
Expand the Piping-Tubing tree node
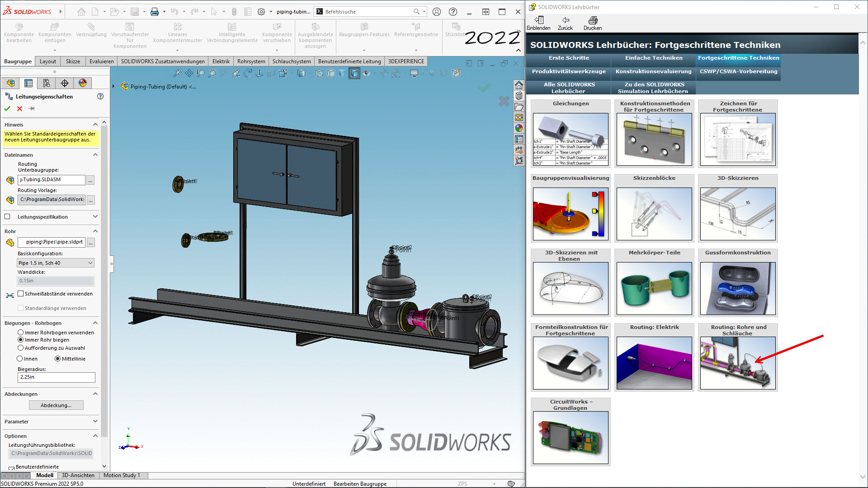pos(113,86)
